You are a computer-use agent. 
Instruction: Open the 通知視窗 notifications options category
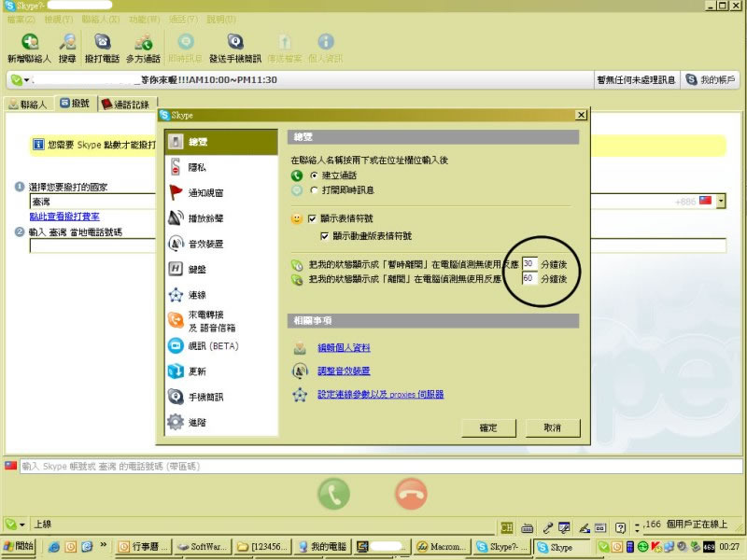point(221,193)
